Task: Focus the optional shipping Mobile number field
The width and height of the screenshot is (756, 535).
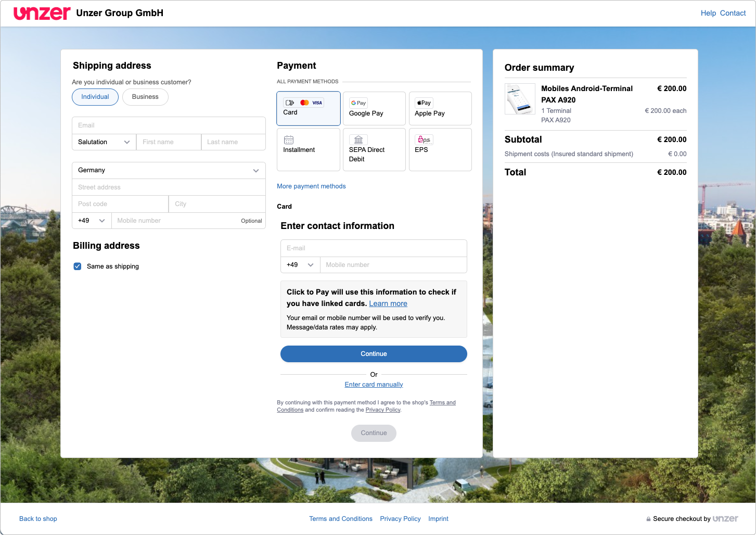Action: (x=188, y=221)
